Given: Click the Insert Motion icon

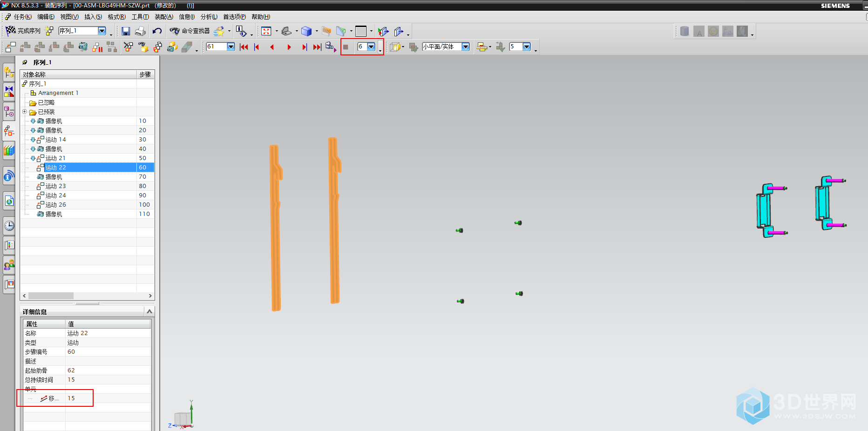Looking at the screenshot, I should 11,47.
